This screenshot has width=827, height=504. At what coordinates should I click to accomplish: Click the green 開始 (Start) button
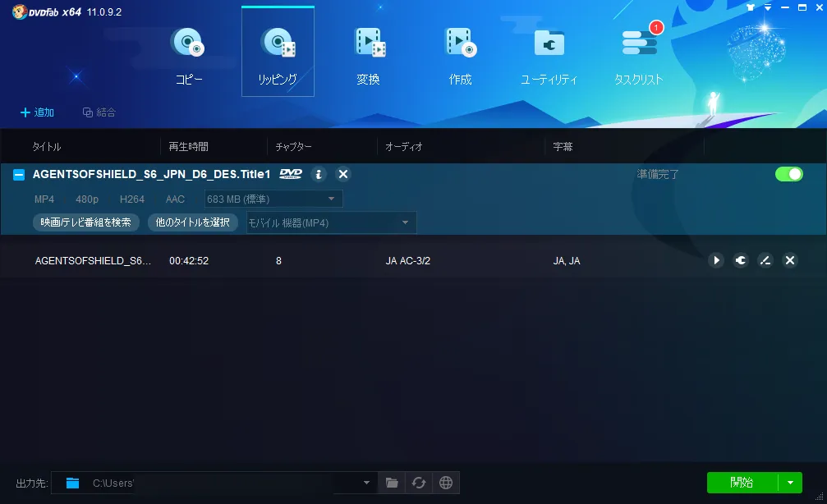click(x=742, y=483)
